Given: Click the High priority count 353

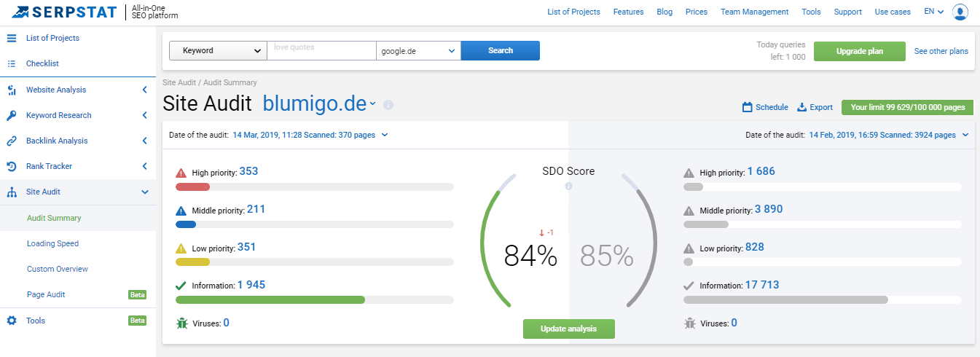Looking at the screenshot, I should (x=248, y=171).
